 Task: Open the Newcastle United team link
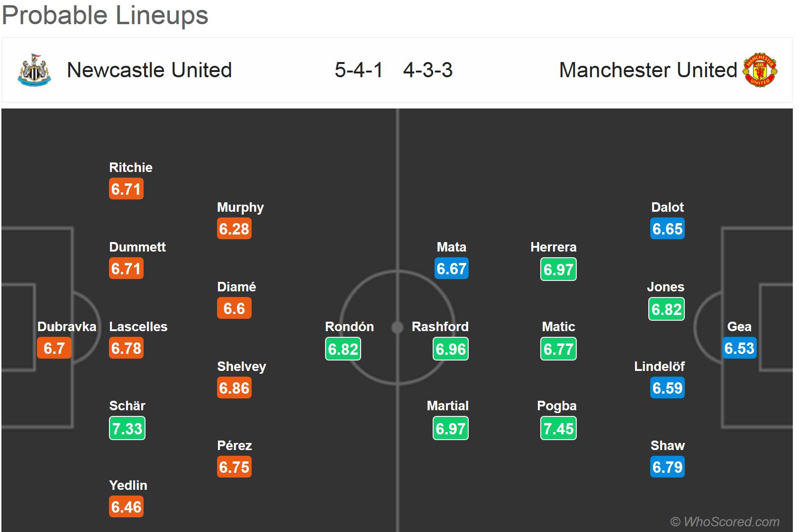(x=149, y=70)
